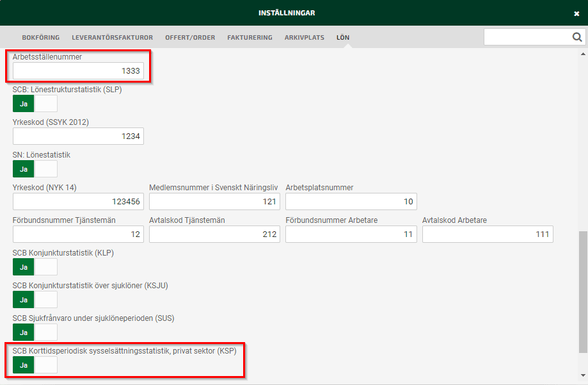Disable Konjunkturstatistik över sjuklöner (KSJU)
This screenshot has width=588, height=385.
point(35,299)
